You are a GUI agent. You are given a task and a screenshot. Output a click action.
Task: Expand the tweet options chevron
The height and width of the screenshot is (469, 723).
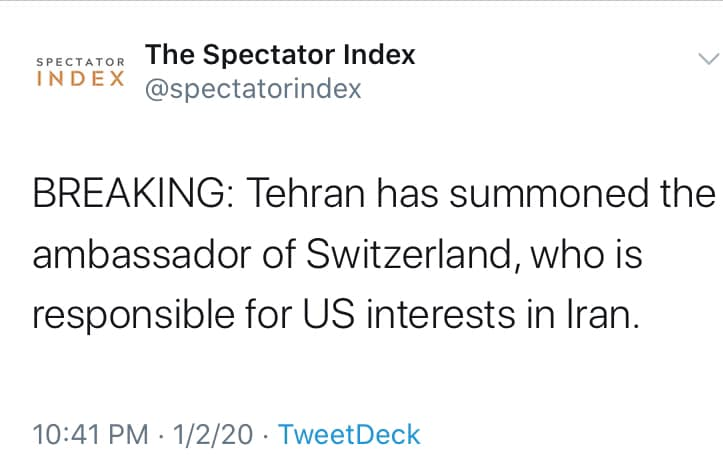coord(708,59)
